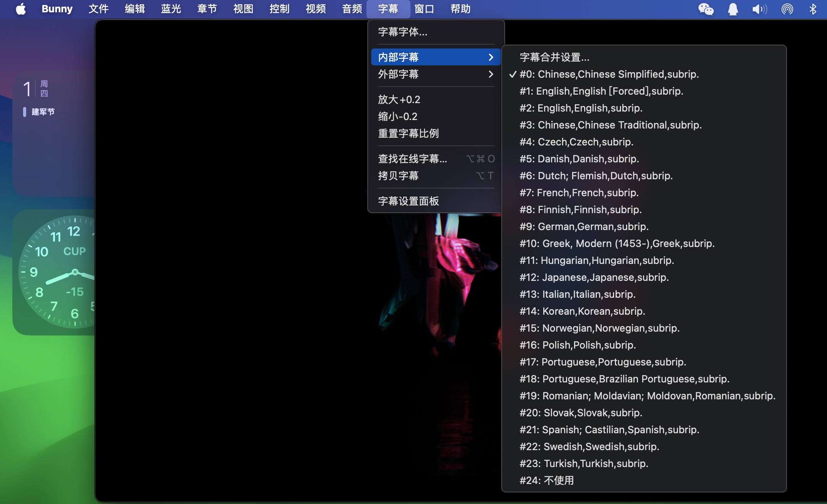Screen dimensions: 827x504
Task: Select subtitle #6 Dutch; Flemish
Action: [x=644, y=175]
